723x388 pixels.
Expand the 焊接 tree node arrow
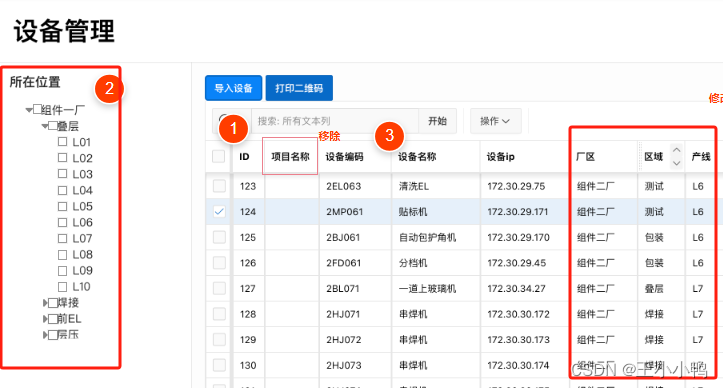[45, 303]
